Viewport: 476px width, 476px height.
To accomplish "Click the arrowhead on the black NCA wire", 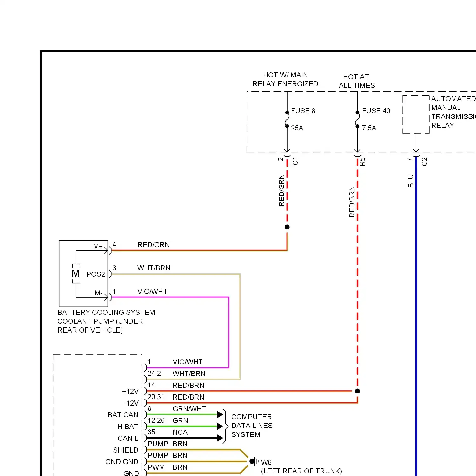I will click(220, 438).
